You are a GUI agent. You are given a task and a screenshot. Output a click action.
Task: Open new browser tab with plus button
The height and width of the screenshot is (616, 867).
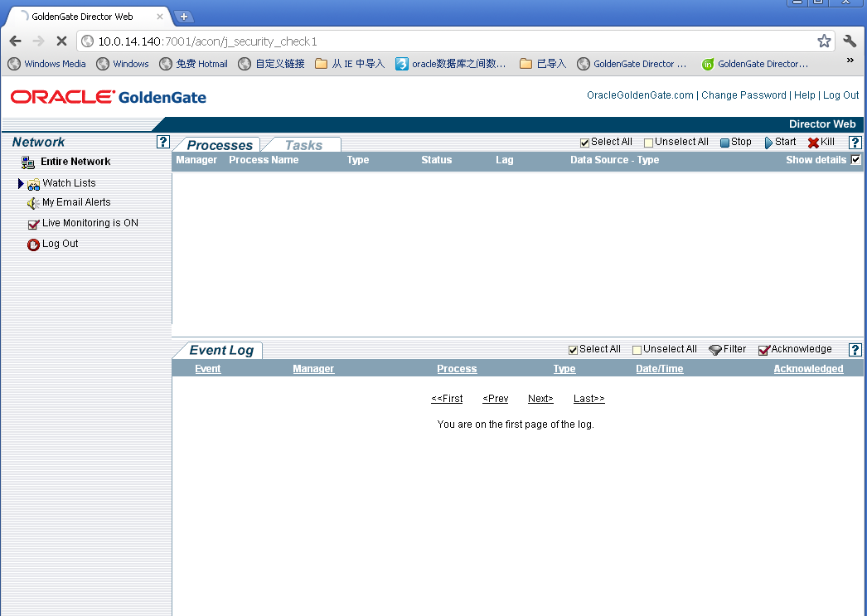[183, 17]
